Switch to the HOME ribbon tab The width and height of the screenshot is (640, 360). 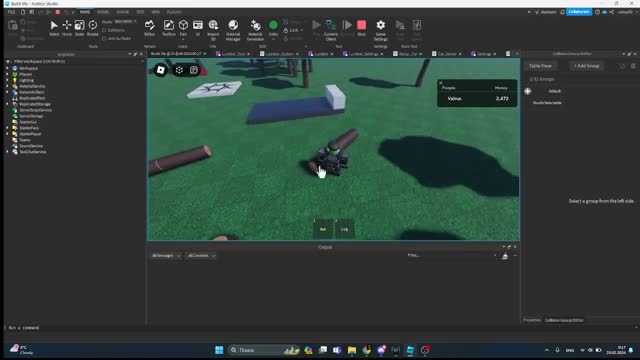pyautogui.click(x=85, y=12)
